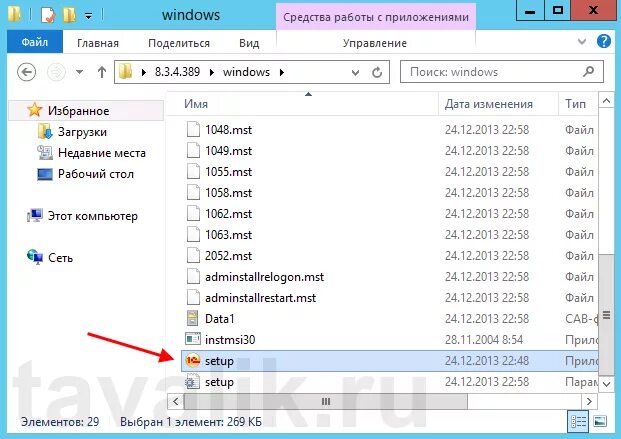Click the vertical scrollbar thumb

[x=606, y=315]
